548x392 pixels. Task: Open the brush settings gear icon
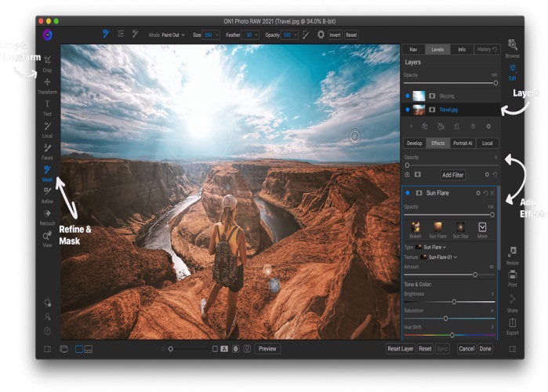coord(321,34)
